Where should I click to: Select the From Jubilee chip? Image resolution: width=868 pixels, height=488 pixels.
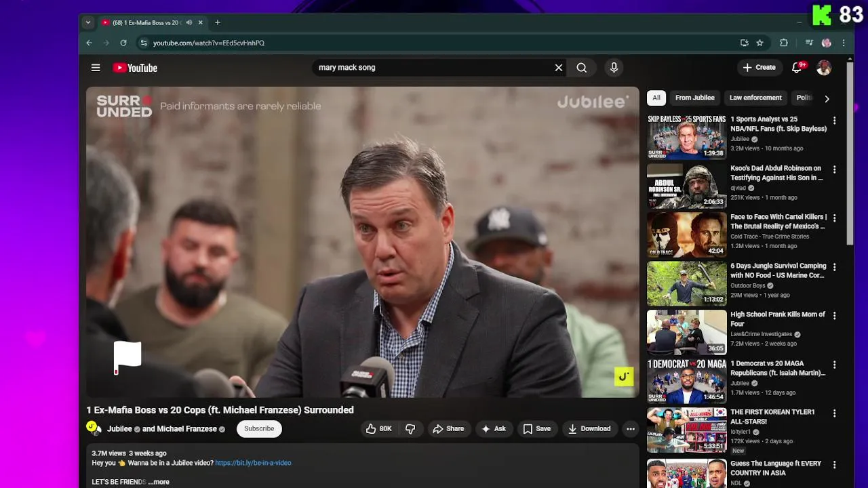click(694, 98)
